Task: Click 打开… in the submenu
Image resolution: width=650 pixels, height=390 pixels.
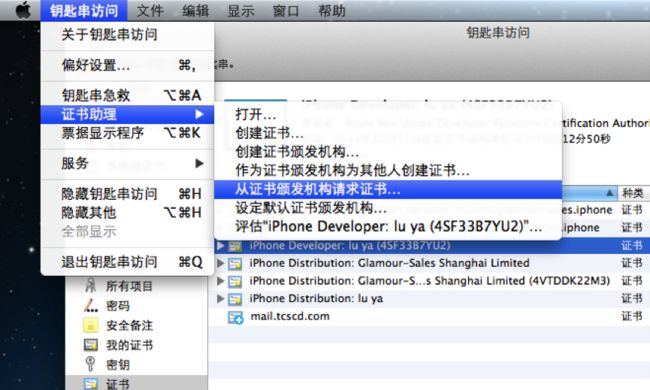Action: tap(388, 114)
